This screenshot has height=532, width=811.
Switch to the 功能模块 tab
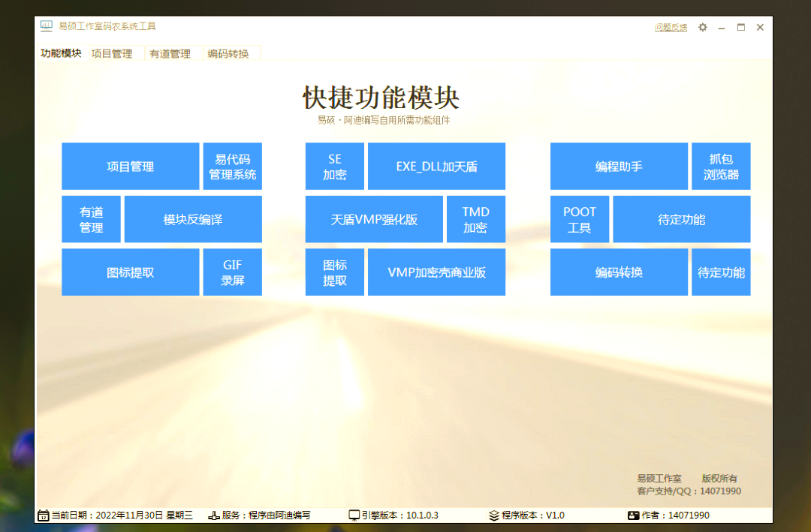pos(61,53)
